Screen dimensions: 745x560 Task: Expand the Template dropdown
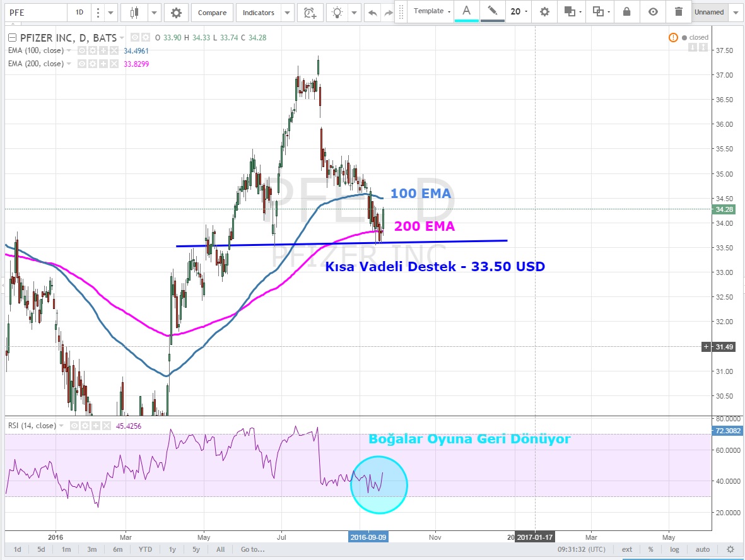pyautogui.click(x=432, y=11)
